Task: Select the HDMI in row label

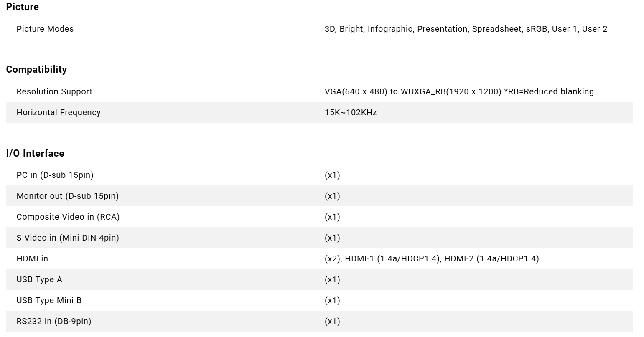Action: coord(32,258)
